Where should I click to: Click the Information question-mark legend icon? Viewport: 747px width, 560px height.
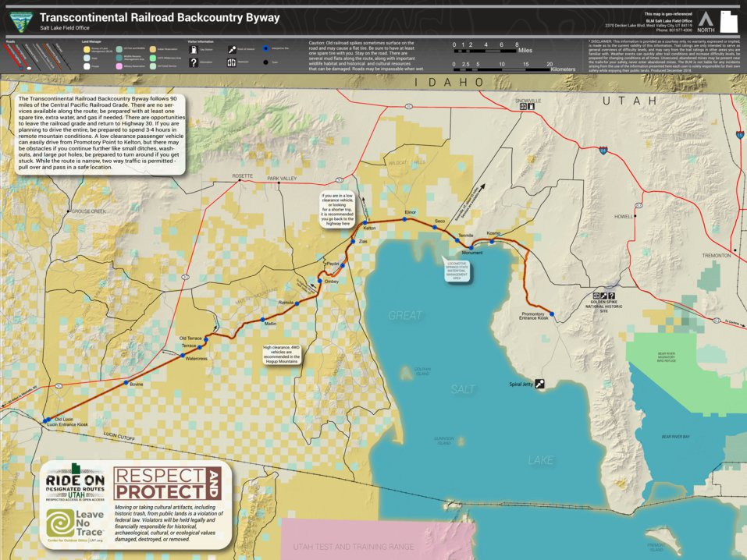[x=193, y=62]
